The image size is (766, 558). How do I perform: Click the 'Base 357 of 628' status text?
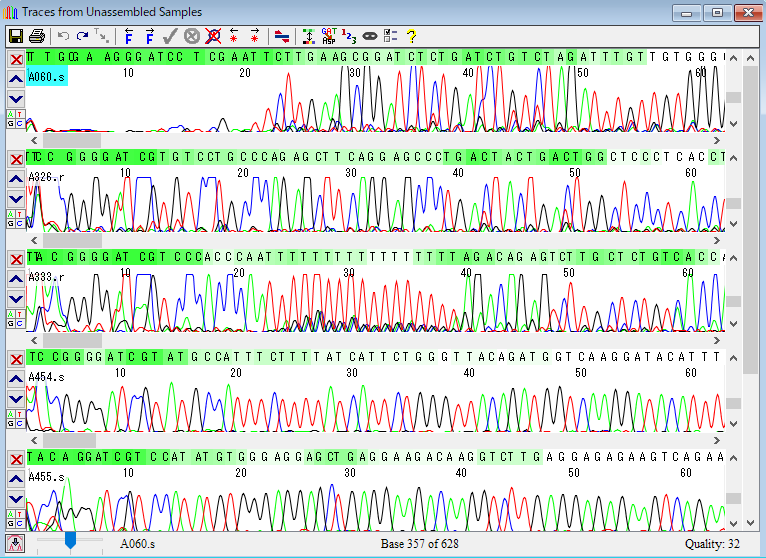coord(420,544)
